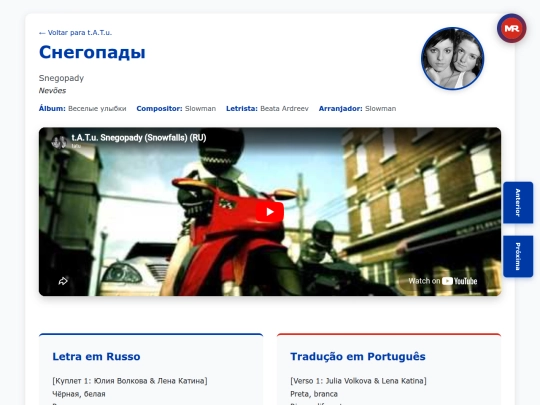Click the t.A.T.u. artist photo
Viewport: 540px width, 405px height.
452,59
